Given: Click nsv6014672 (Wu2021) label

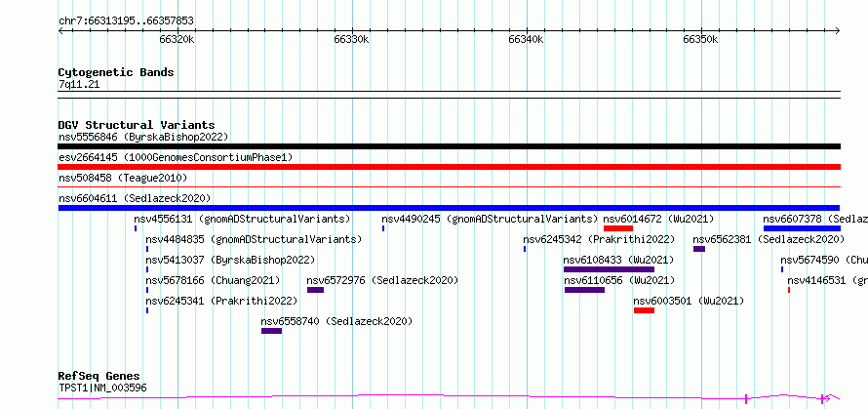Looking at the screenshot, I should point(658,219).
